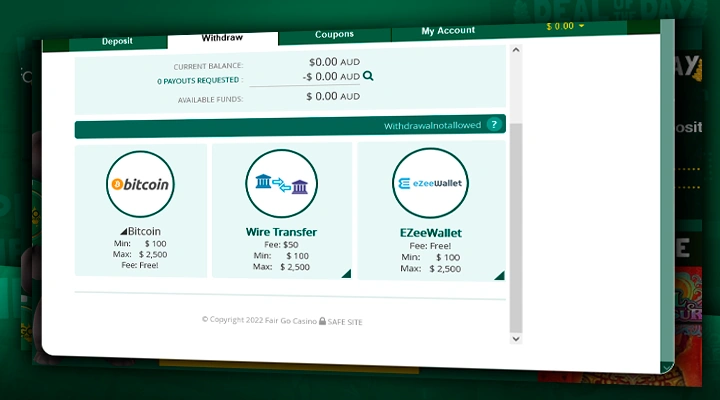
Task: Open the withdrawal help question mark icon
Action: (494, 124)
